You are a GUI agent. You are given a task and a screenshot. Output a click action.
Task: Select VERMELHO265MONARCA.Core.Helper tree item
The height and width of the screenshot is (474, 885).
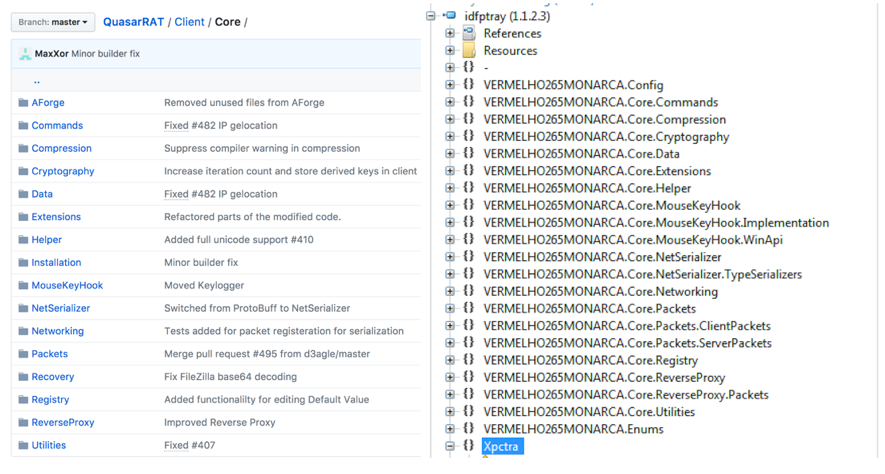coord(587,188)
